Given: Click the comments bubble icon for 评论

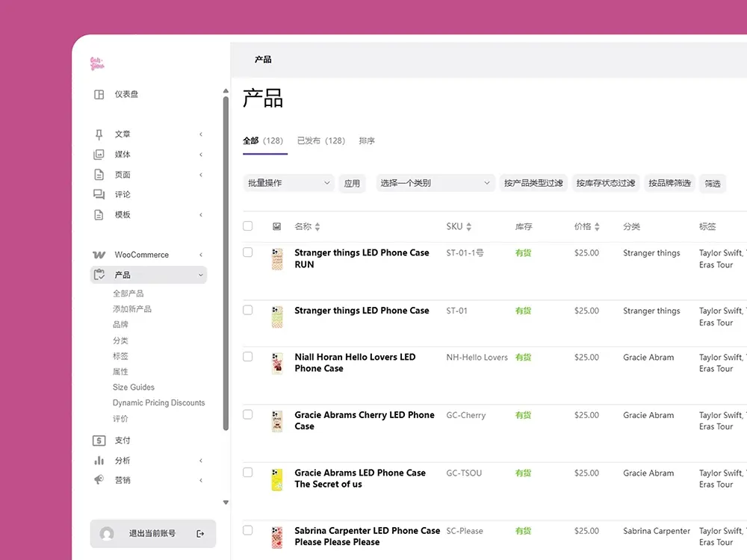Looking at the screenshot, I should coord(99,195).
